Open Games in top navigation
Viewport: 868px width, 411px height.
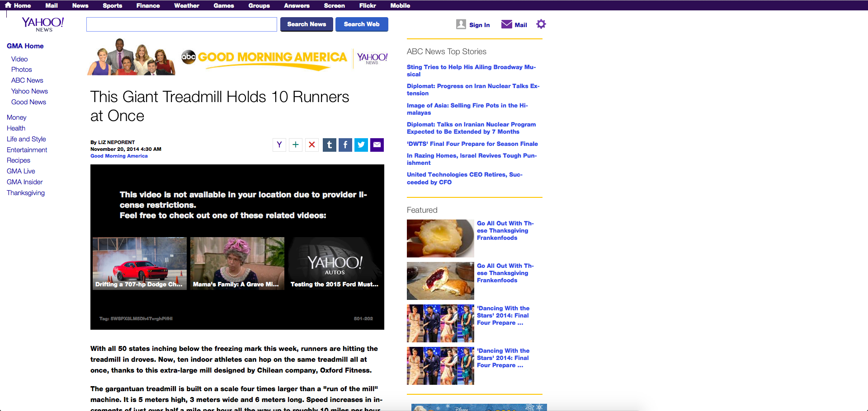point(224,5)
